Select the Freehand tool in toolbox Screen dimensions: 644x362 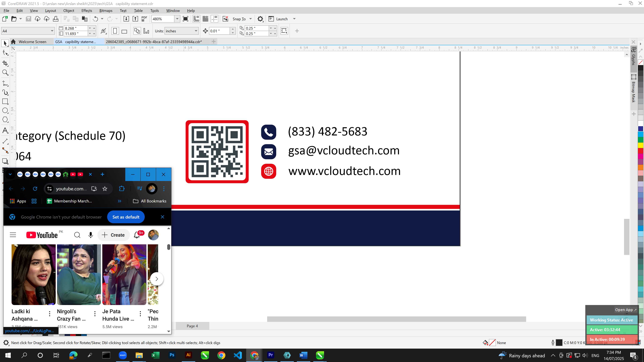pos(5,83)
